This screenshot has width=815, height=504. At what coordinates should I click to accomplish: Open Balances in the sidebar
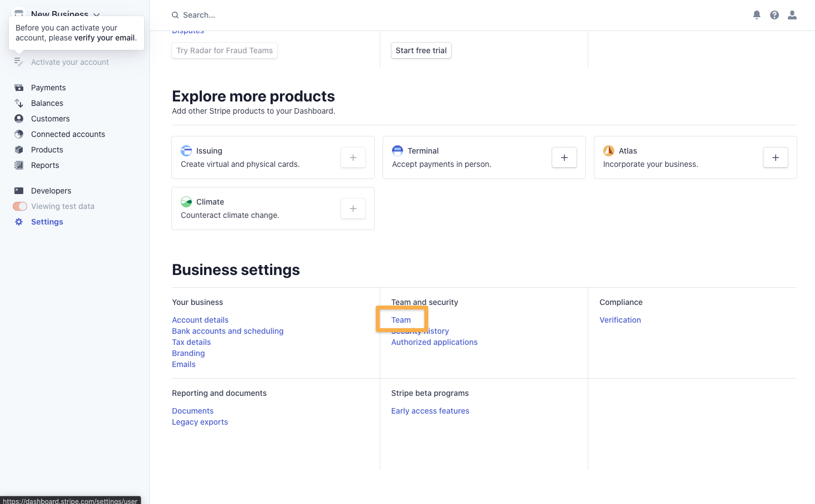point(47,103)
